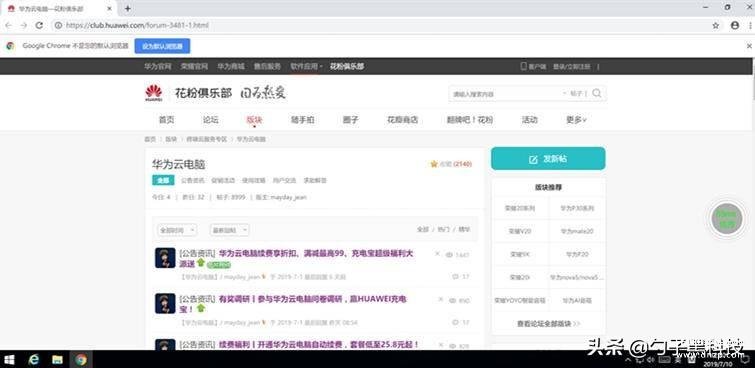Open post 华为云电脑续费享折扣
Image resolution: width=755 pixels, height=368 pixels.
[x=316, y=253]
